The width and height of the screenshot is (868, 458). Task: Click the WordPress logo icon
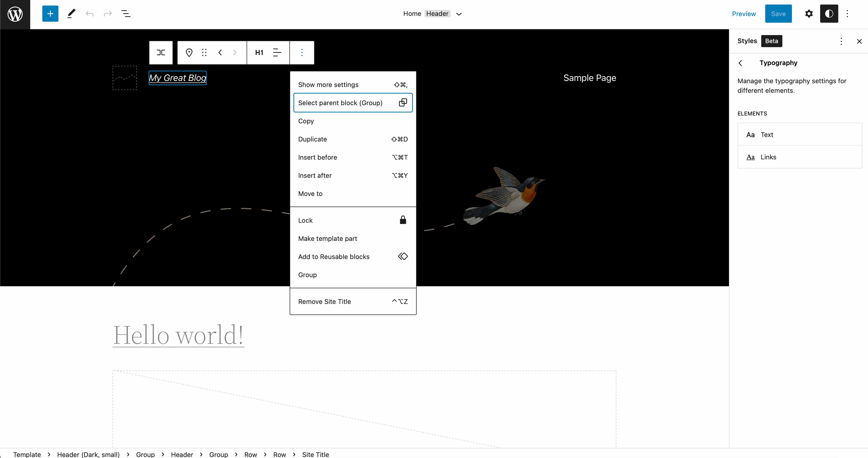pos(15,14)
